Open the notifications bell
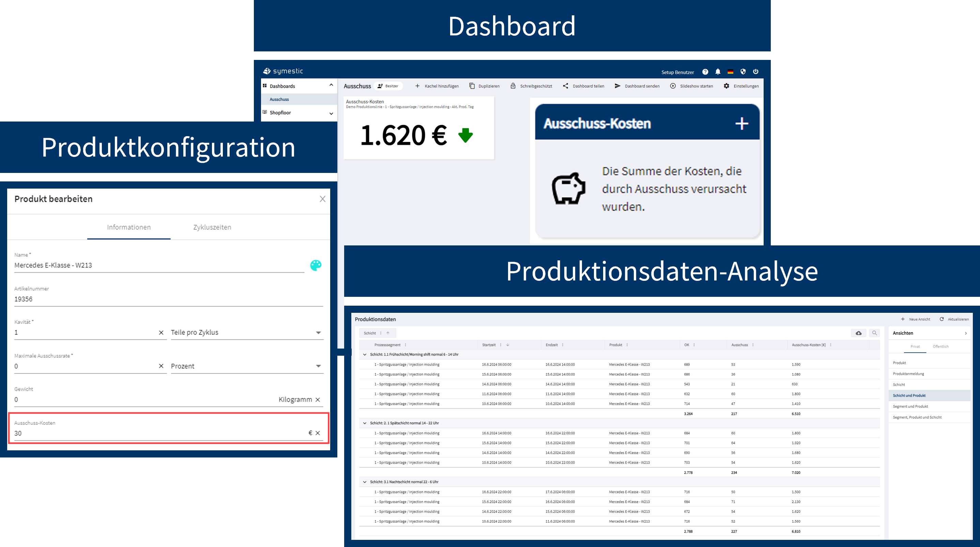The width and height of the screenshot is (980, 547). (718, 72)
